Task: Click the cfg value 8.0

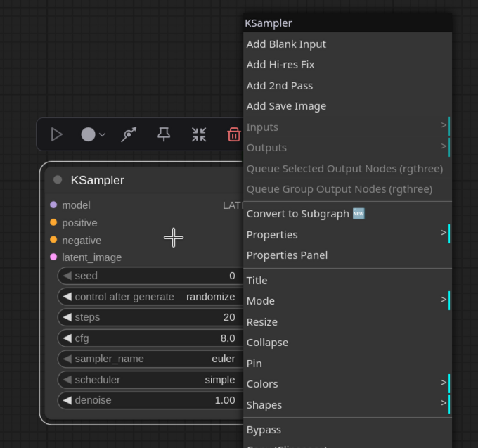Action: pos(228,338)
